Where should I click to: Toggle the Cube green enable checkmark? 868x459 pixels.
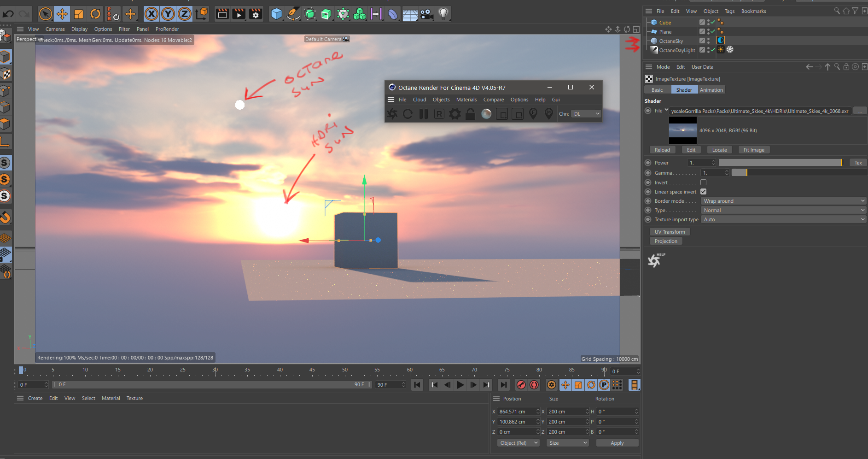pyautogui.click(x=713, y=22)
